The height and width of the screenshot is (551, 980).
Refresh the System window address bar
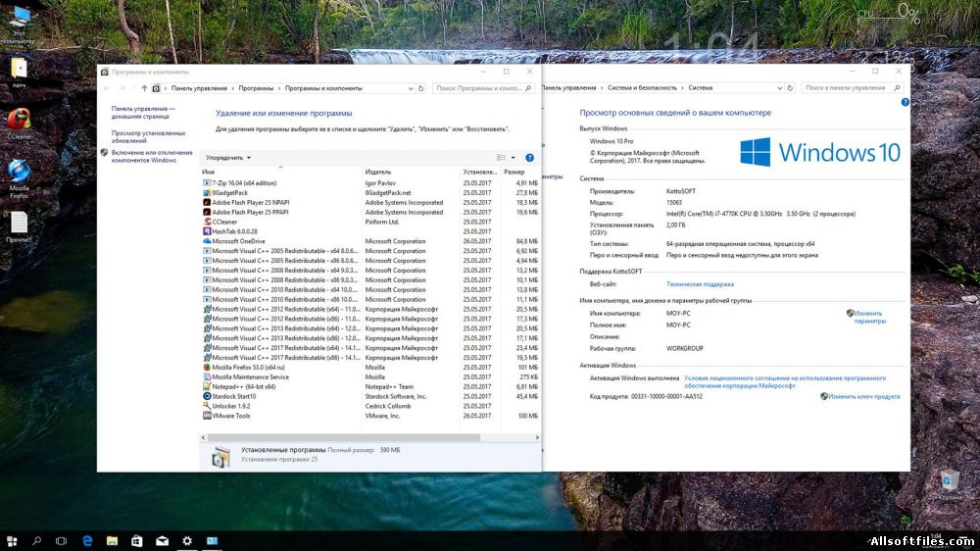click(x=790, y=88)
